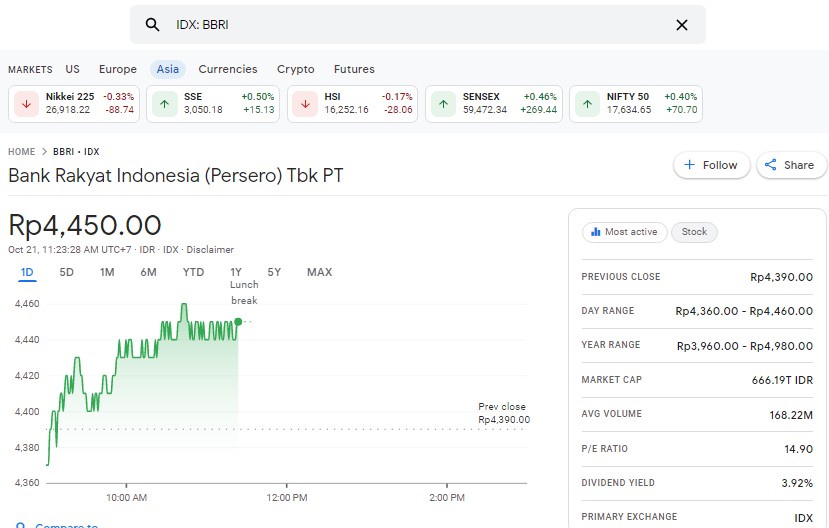Click the 12:00 PM axis label

(287, 498)
